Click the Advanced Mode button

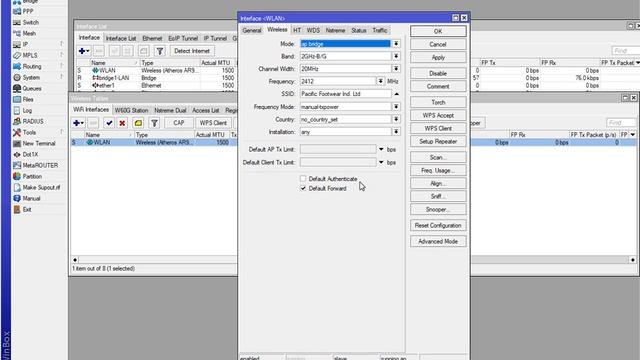[438, 242]
